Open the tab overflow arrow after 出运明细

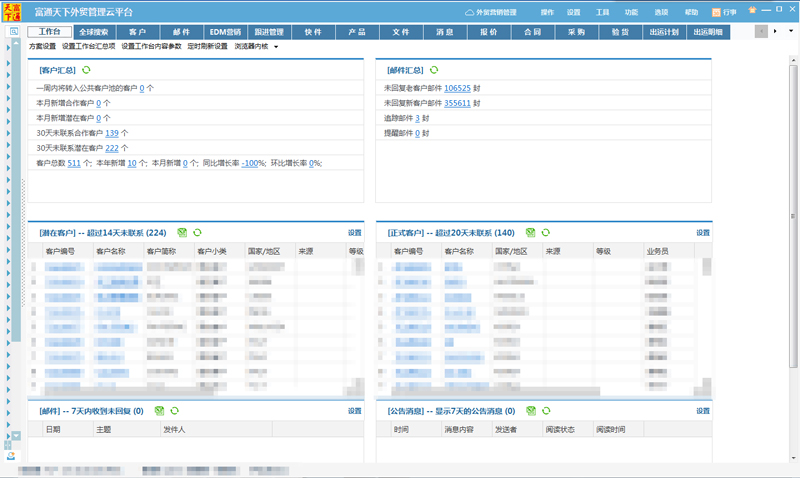776,32
